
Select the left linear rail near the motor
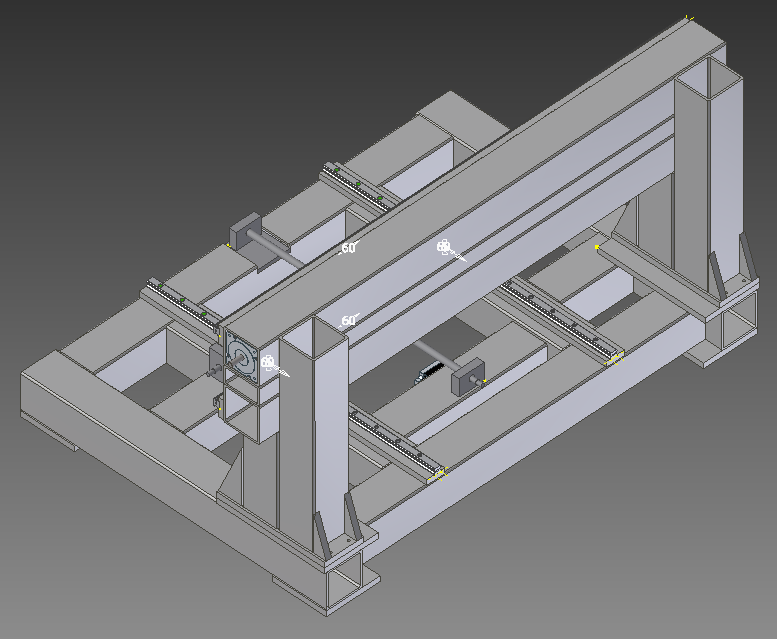[183, 304]
